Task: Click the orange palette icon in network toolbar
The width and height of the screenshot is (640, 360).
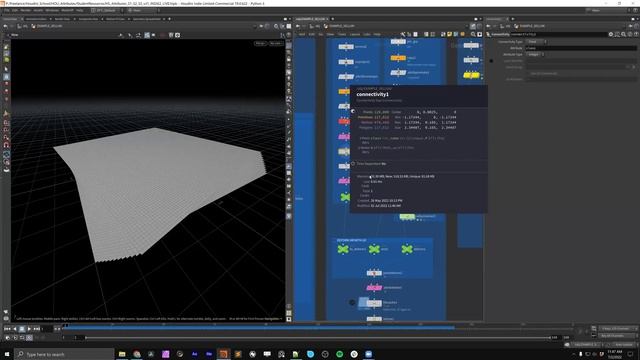Action: click(462, 34)
